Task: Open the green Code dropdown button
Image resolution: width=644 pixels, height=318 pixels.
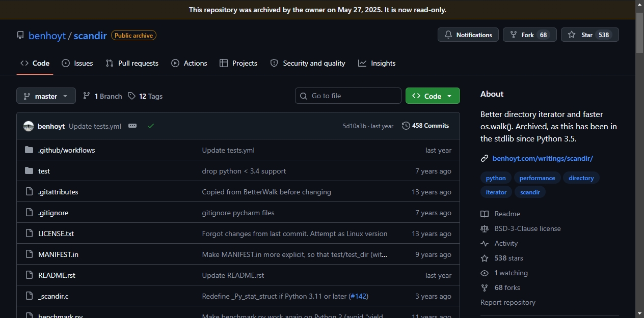Action: (433, 96)
